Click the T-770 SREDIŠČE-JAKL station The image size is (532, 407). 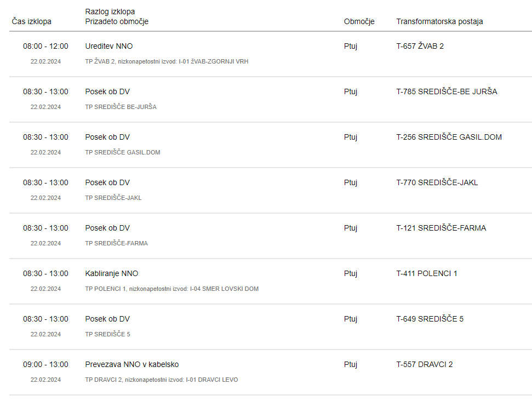click(437, 182)
